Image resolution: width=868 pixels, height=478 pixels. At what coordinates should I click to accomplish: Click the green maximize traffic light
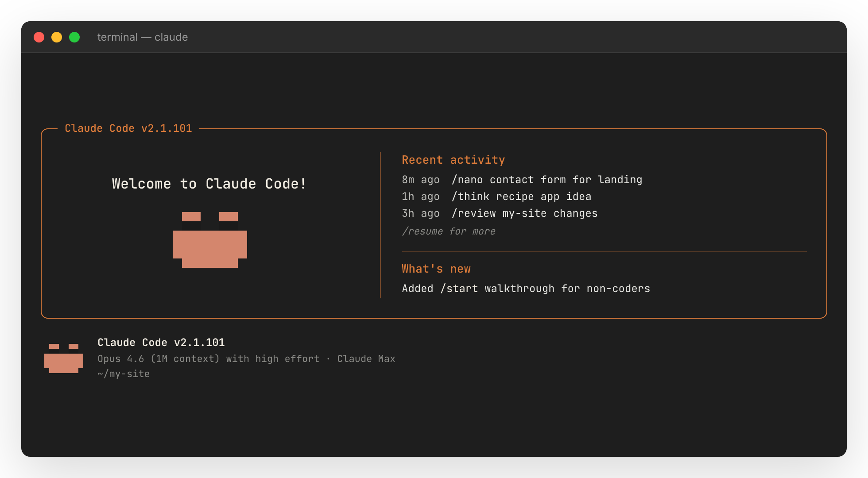(74, 37)
